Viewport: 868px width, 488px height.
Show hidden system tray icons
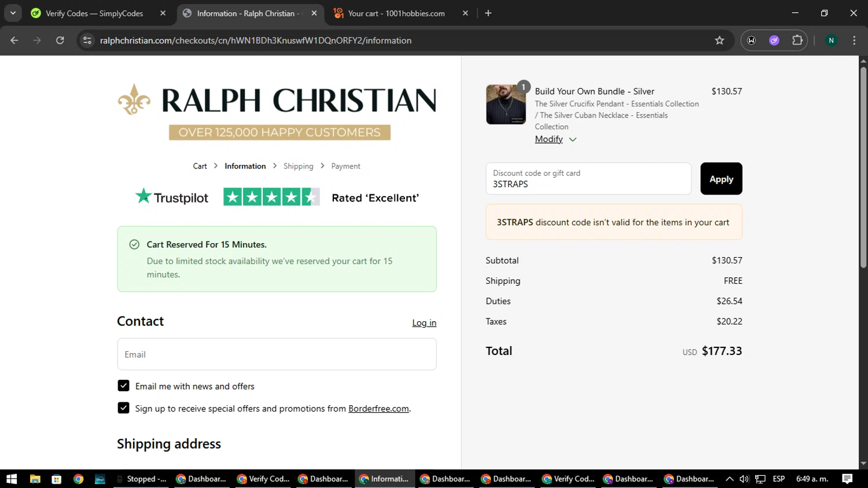(x=730, y=479)
